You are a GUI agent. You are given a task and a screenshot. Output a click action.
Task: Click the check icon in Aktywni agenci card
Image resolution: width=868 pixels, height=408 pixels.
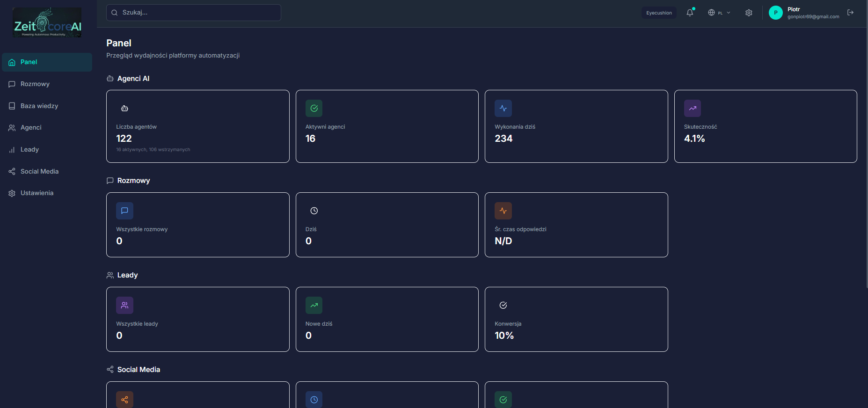click(314, 109)
